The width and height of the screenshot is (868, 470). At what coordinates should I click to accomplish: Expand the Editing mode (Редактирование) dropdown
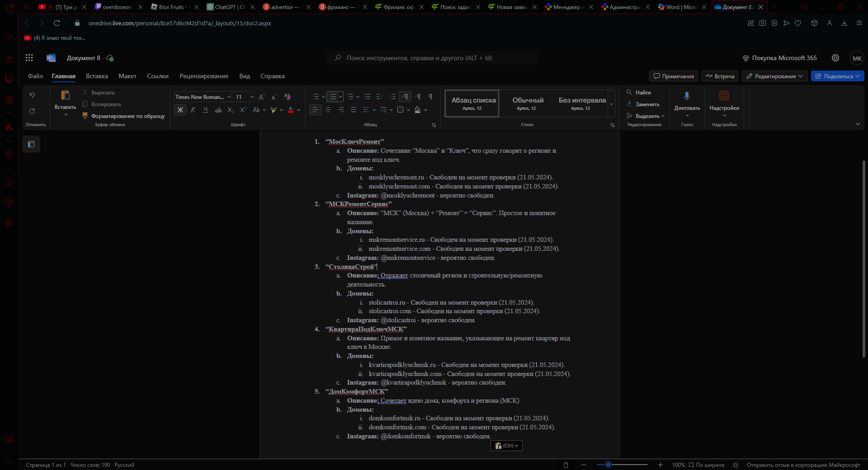tap(774, 76)
